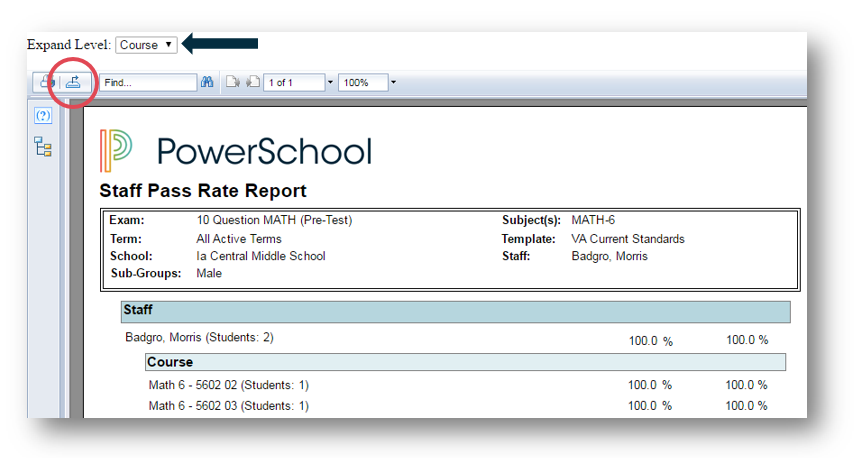Image resolution: width=857 pixels, height=458 pixels.
Task: Click the 'Expand Level:' label
Action: coord(69,45)
